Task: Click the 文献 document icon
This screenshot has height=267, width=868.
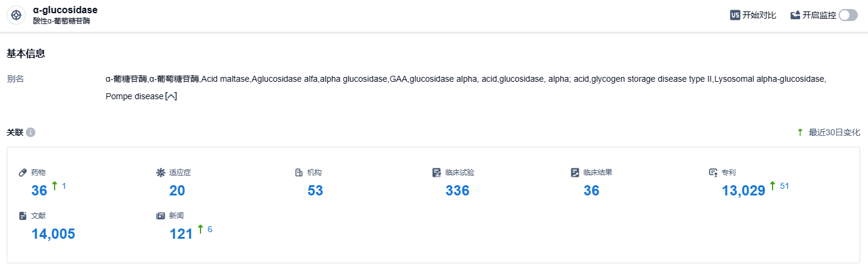Action: pyautogui.click(x=23, y=215)
